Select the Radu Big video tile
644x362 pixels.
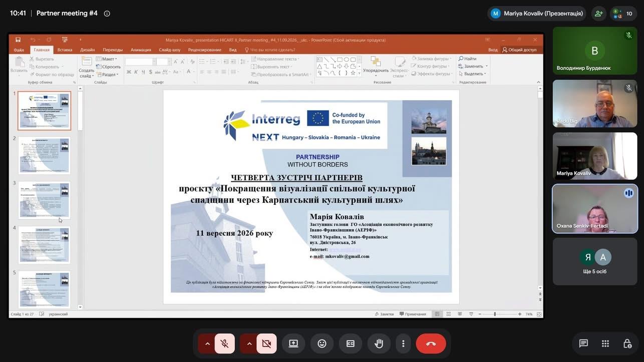[595, 104]
